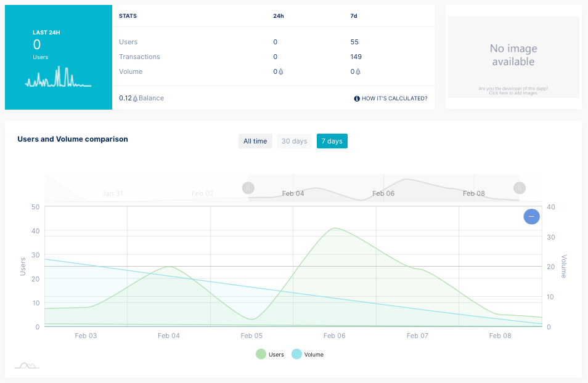Click the EOS icon in the 7d Volume cell

(358, 71)
